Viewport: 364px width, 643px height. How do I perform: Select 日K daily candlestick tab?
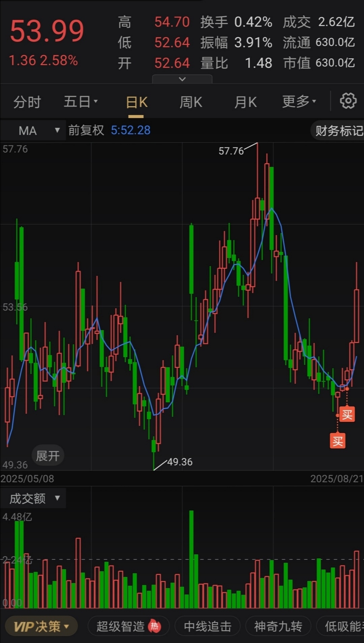click(x=136, y=102)
